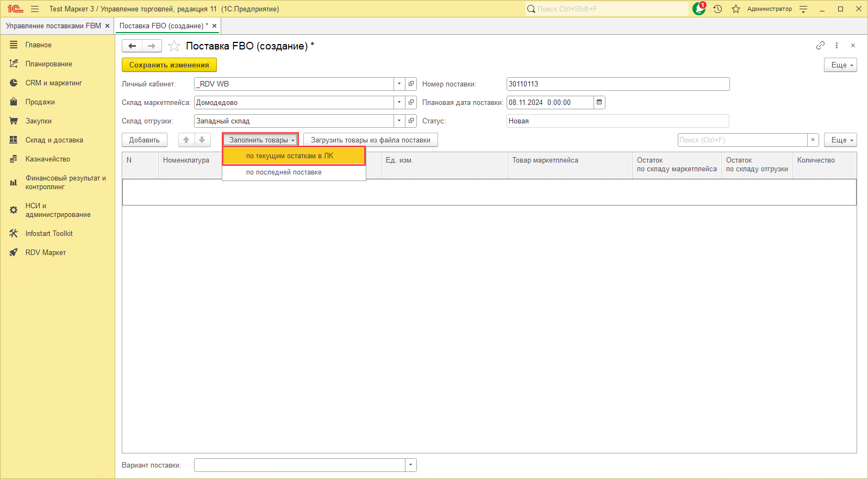
Task: Open the Infostart Toolkit tools icon
Action: click(14, 233)
